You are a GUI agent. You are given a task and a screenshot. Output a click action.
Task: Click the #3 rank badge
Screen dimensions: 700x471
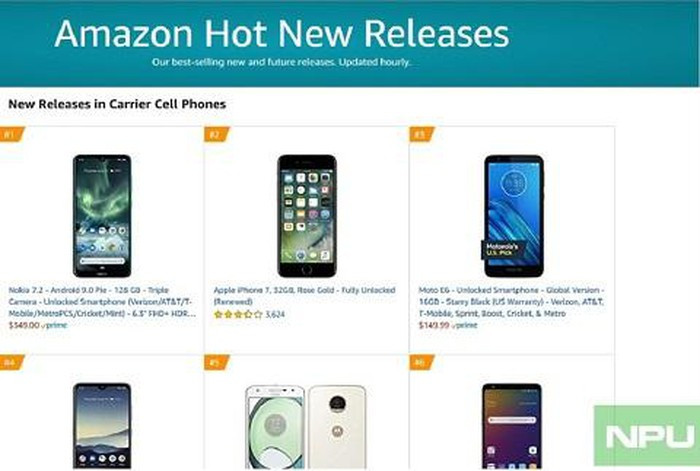coord(421,134)
